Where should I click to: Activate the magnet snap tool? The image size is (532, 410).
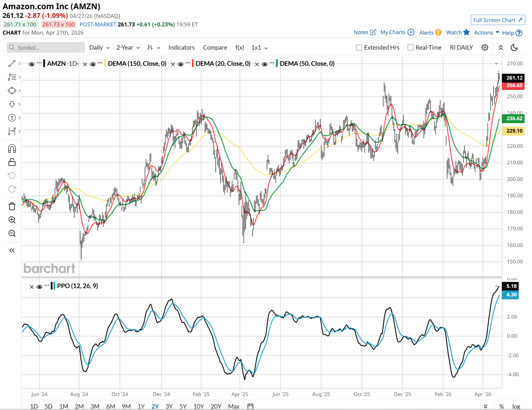pyautogui.click(x=12, y=148)
